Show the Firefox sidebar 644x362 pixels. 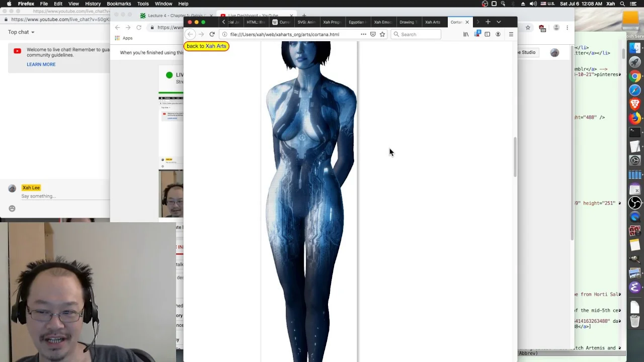(487, 34)
